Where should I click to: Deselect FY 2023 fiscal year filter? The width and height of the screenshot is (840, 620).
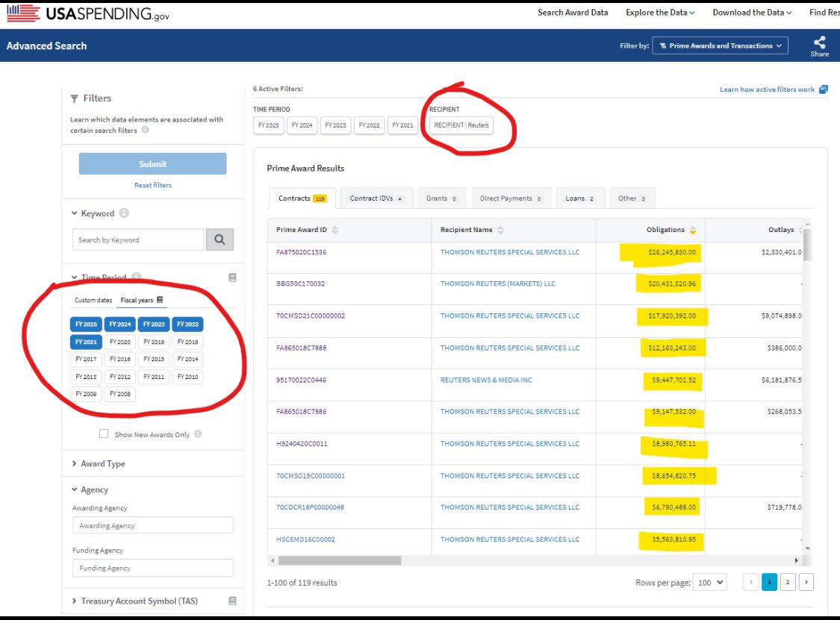[x=154, y=324]
